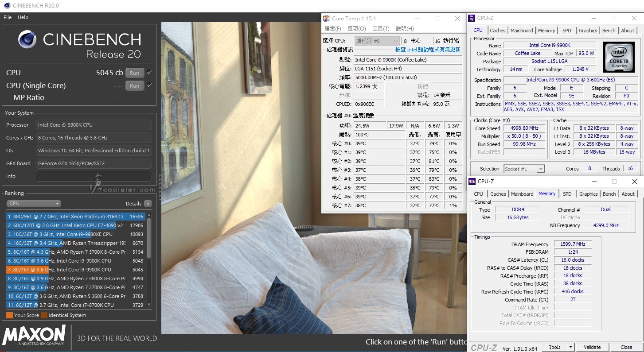
Task: Open Core Temp 選項(O) menu
Action: click(x=357, y=29)
